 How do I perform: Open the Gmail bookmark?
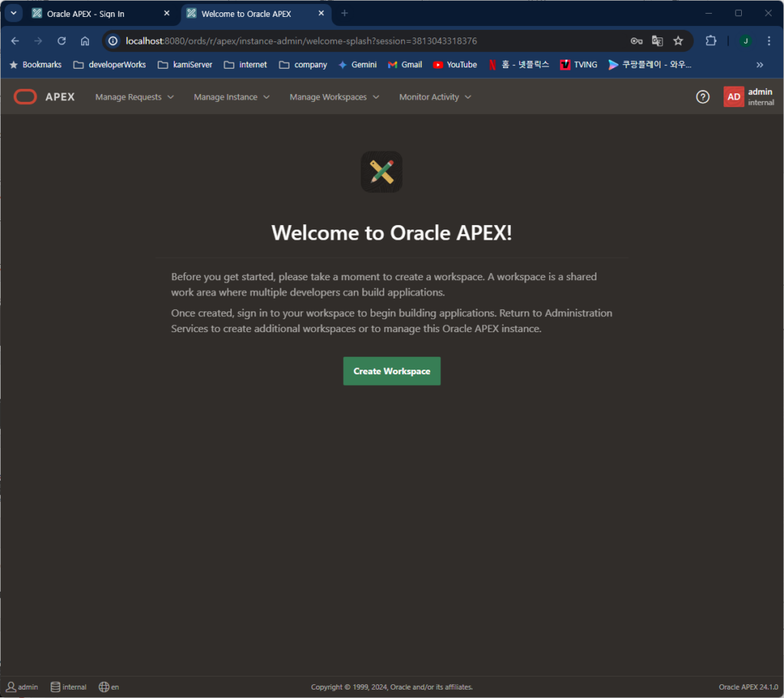(x=405, y=65)
